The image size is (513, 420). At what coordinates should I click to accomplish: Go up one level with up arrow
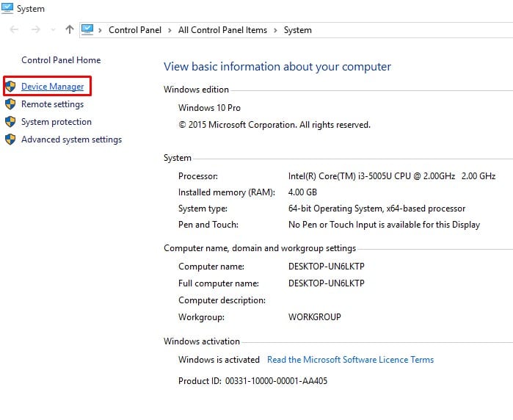point(70,29)
